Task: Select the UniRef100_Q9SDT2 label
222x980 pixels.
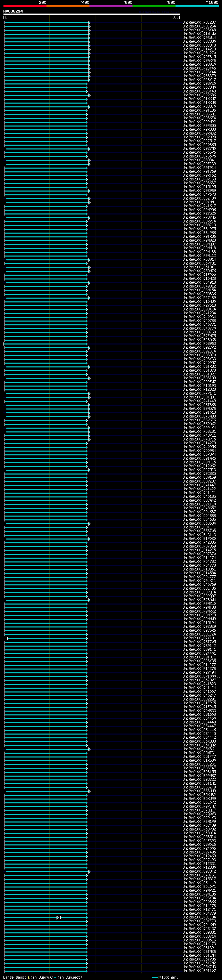Action: pos(199,871)
